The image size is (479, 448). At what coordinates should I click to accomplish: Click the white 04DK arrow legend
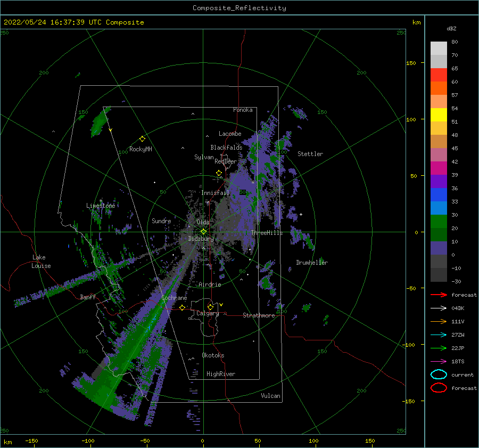(439, 308)
